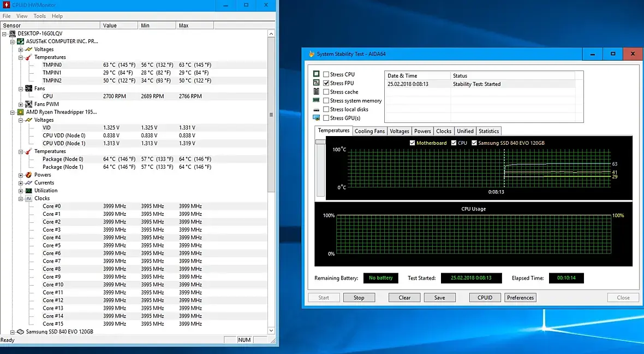Click the disk icon next to Stress local disks
Screen dimensions: 644x354
[316, 110]
